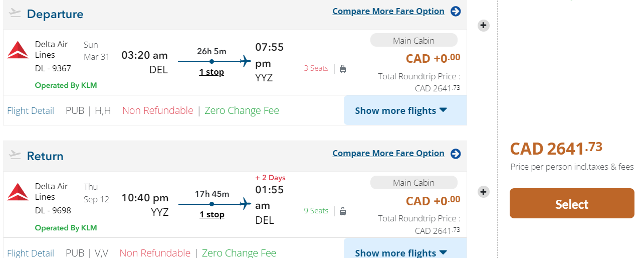The image size is (644, 258).
Task: Click baggage icon on departure flight
Action: 343,69
